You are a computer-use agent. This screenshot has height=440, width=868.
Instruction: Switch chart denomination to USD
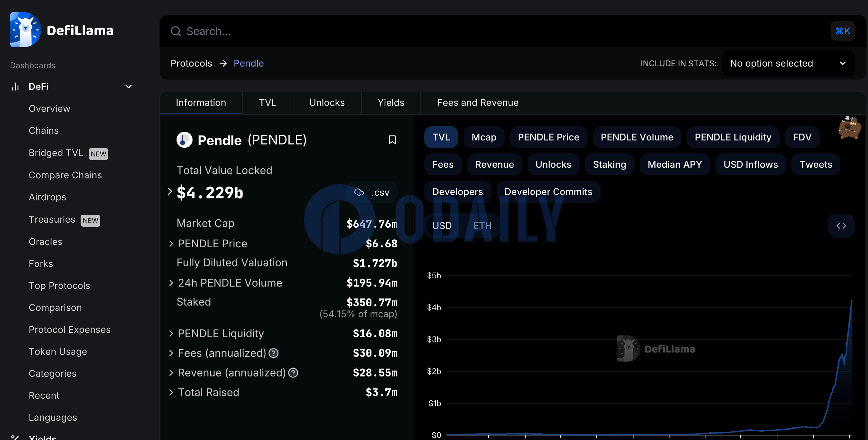click(x=442, y=226)
